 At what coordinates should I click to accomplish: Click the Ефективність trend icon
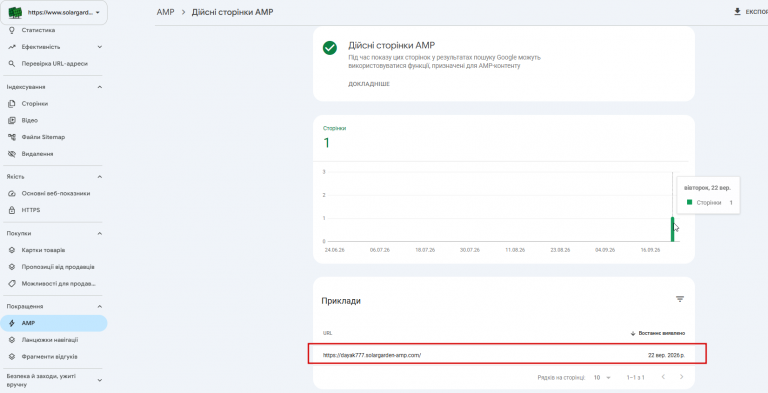click(12, 47)
